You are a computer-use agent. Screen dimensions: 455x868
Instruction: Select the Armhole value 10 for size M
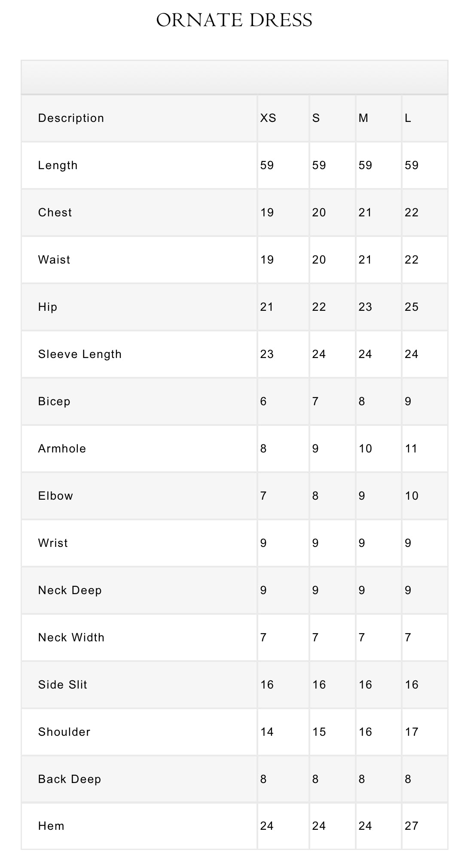(x=365, y=449)
